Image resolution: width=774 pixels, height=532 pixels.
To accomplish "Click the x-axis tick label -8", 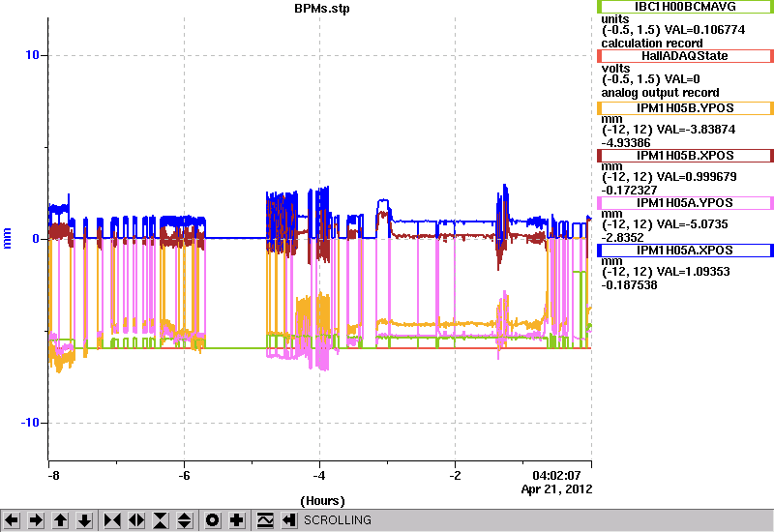I will coord(53,476).
